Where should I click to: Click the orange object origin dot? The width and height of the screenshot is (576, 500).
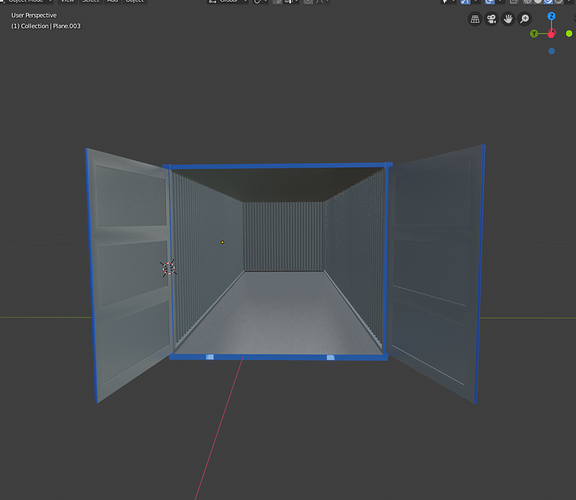(222, 242)
